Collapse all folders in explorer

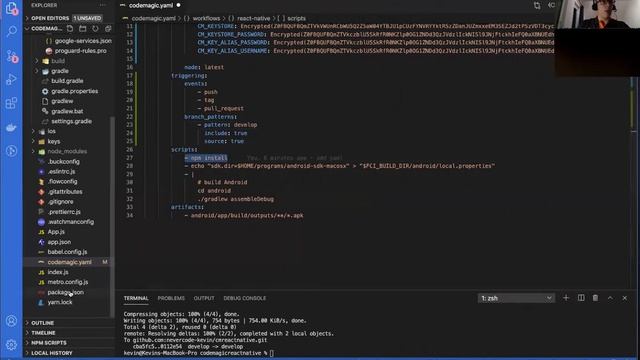108,29
